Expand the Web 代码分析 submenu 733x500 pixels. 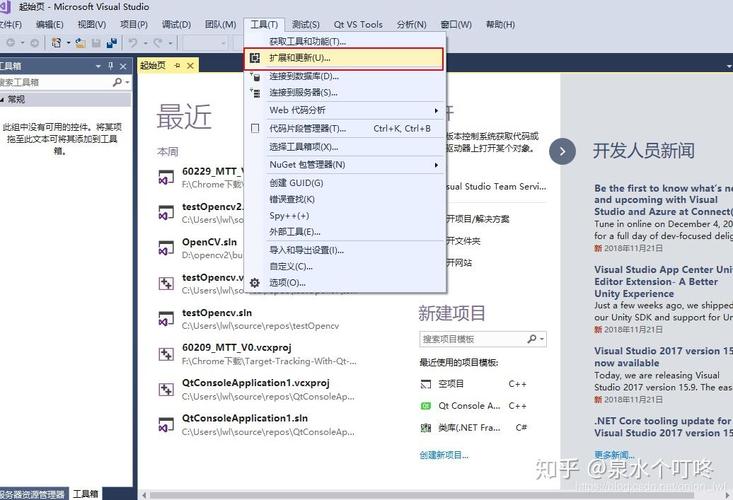tap(436, 111)
